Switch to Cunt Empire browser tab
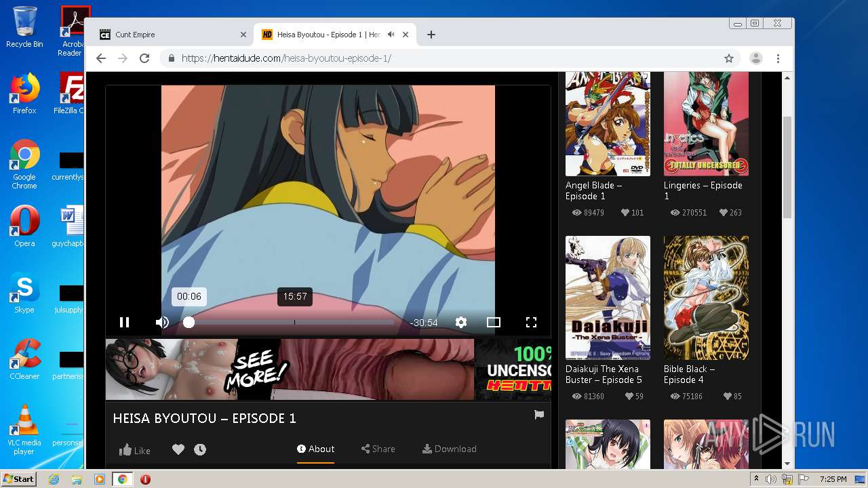Screen dimensions: 868x488 (x=170, y=35)
